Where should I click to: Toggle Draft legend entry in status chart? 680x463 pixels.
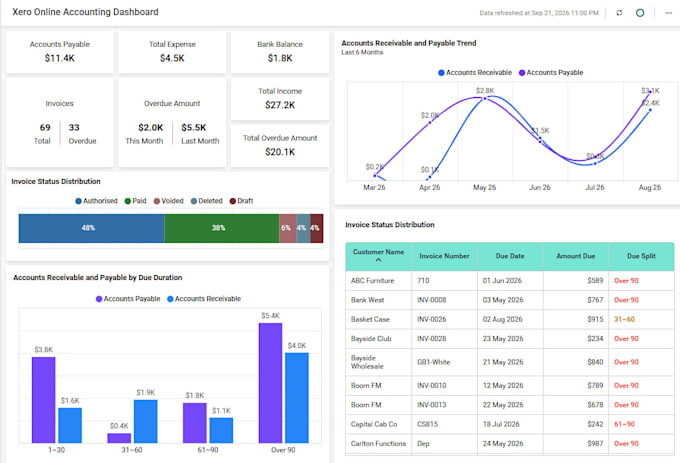(x=241, y=201)
